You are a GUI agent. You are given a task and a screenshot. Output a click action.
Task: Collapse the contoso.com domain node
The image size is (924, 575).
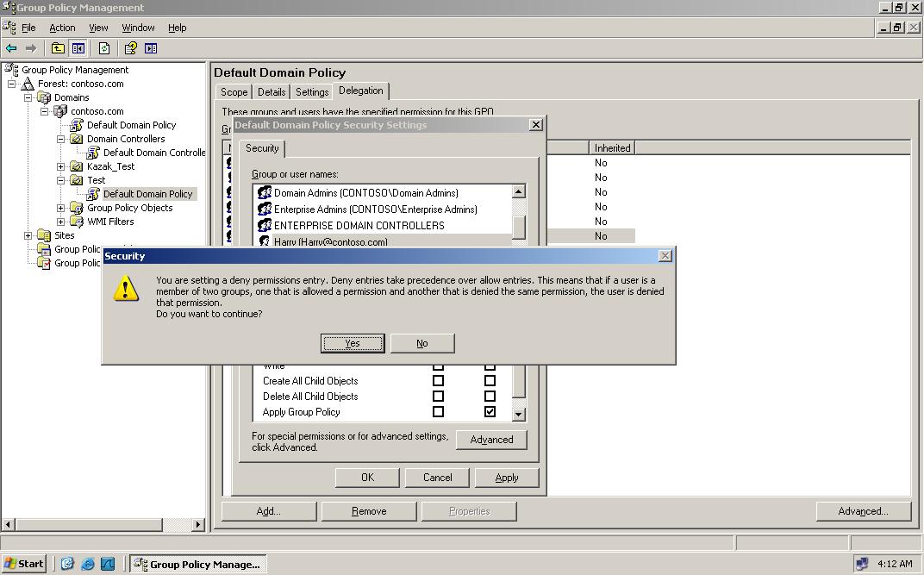point(44,110)
